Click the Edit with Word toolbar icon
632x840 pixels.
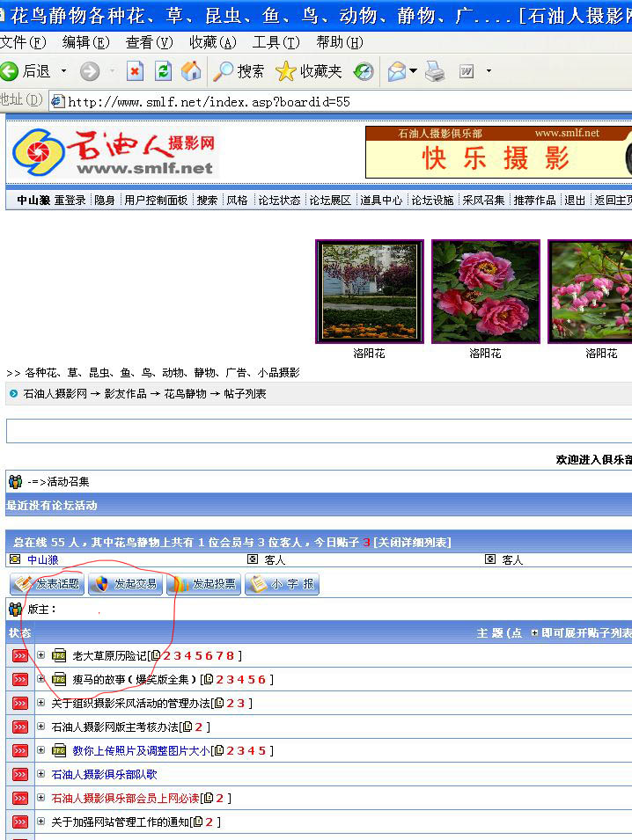point(467,71)
